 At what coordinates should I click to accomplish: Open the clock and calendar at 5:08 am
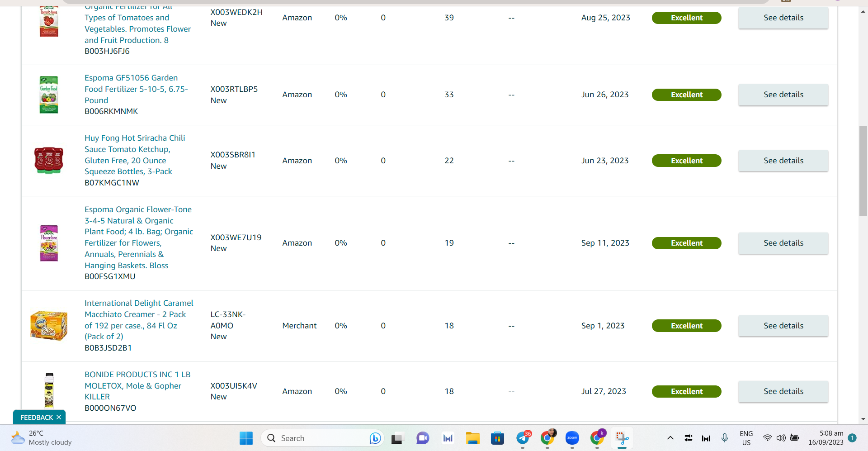click(x=826, y=438)
